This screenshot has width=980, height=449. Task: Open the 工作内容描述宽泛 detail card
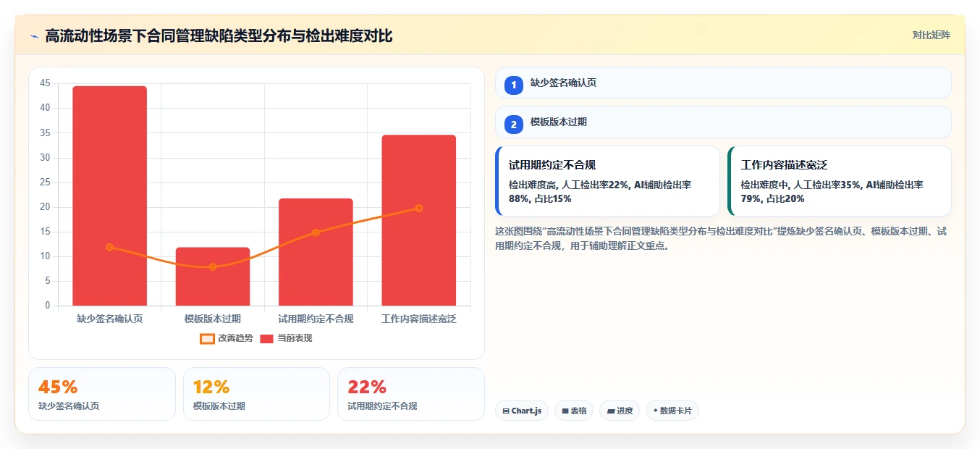840,181
